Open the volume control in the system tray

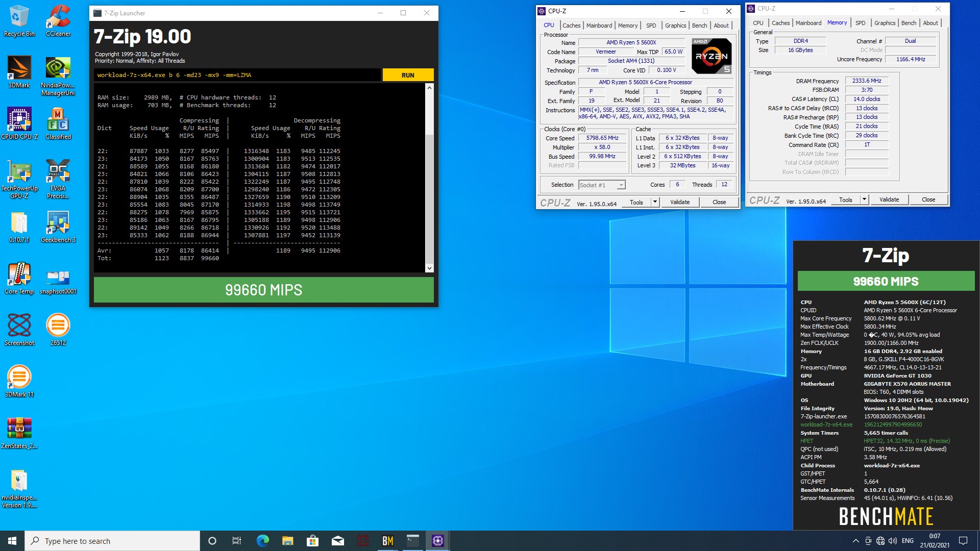tap(893, 541)
